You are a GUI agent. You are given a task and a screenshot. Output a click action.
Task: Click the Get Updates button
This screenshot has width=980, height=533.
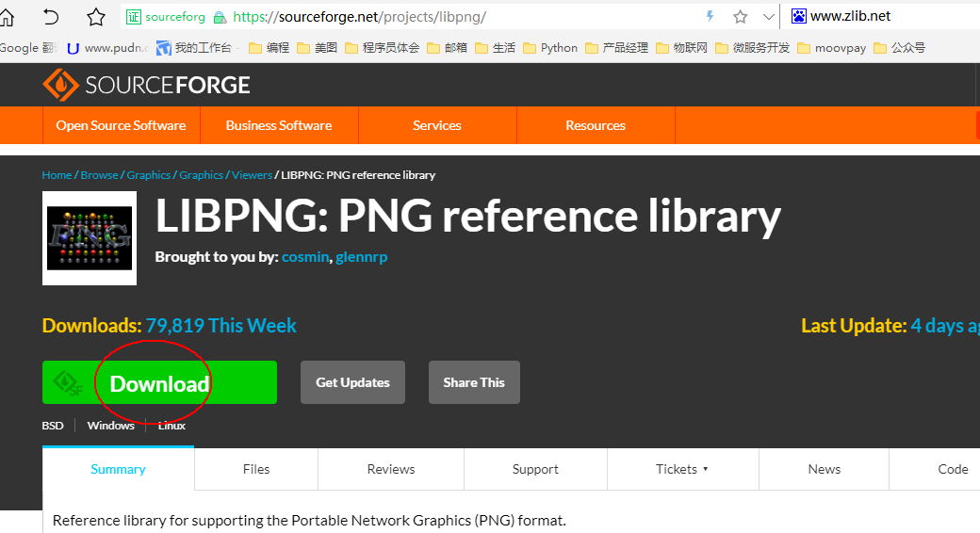[x=352, y=382]
